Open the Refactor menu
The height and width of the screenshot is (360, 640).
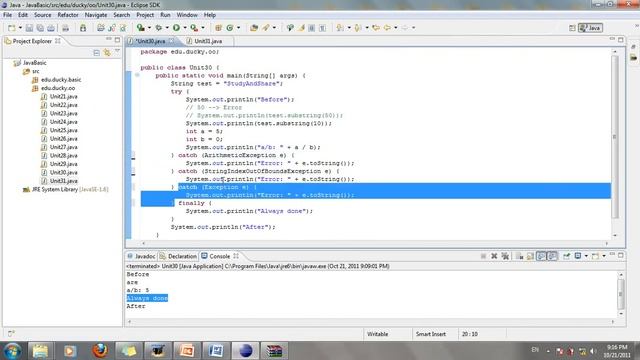68,15
